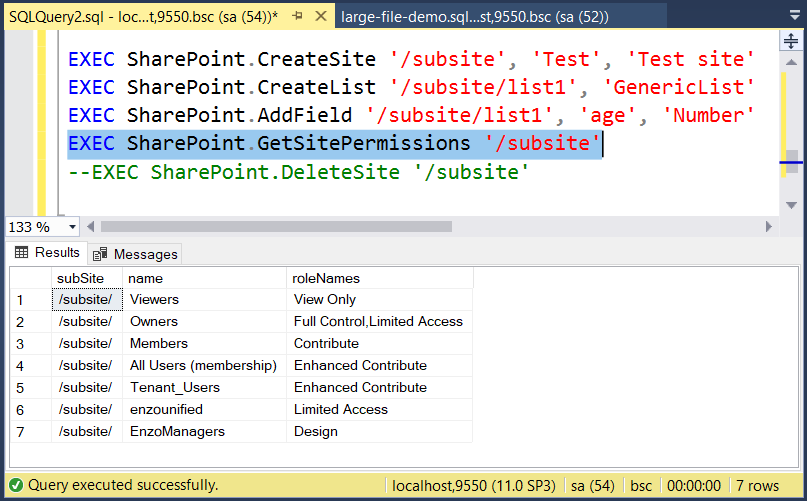
Task: Select Enhanced Contribute in Tenant_Users row
Action: [380, 388]
